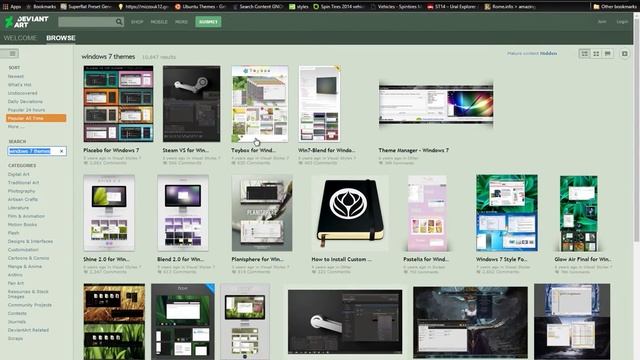Screen dimensions: 640x360
Task: Open Win7-Blend thumbnail
Action: point(319,104)
